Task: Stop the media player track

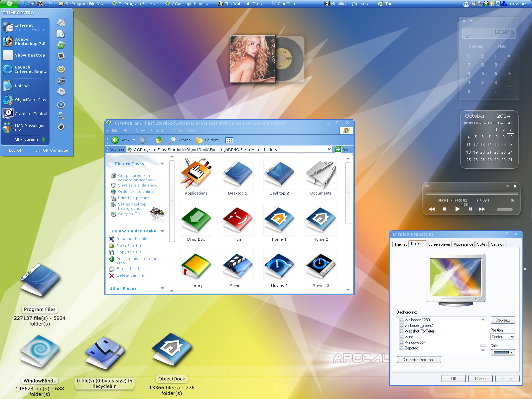Action: (444, 209)
